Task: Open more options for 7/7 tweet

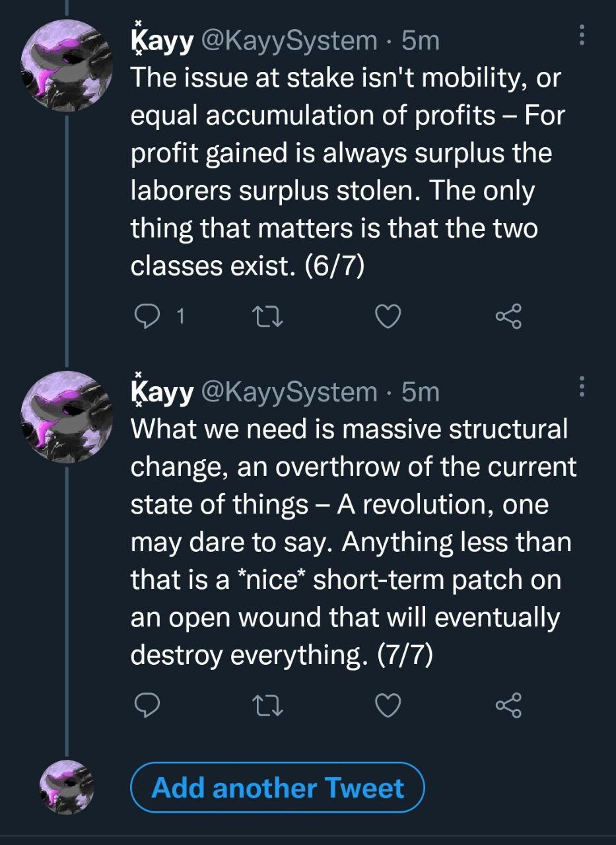Action: pos(582,386)
